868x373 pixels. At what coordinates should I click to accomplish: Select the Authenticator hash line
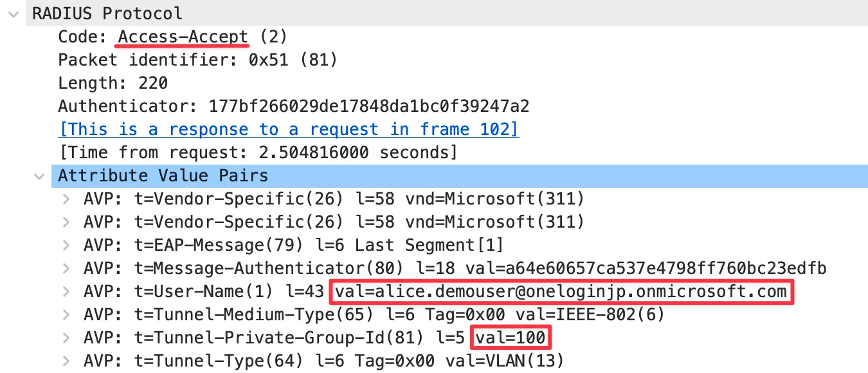click(294, 106)
